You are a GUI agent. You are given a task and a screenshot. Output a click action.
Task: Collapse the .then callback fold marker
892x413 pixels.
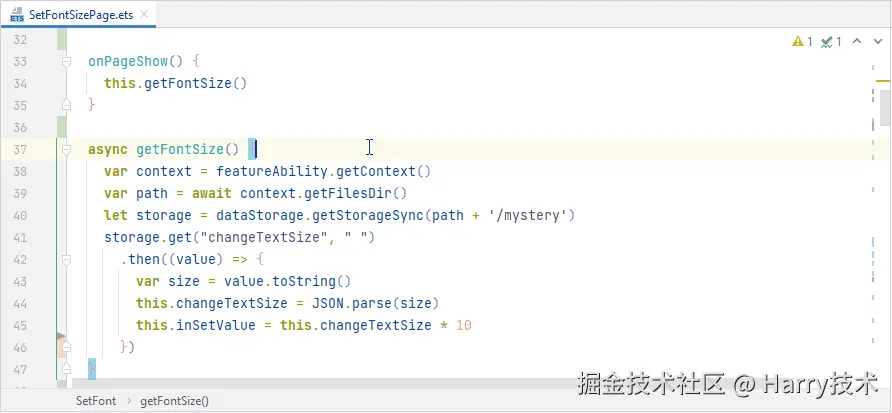click(66, 259)
